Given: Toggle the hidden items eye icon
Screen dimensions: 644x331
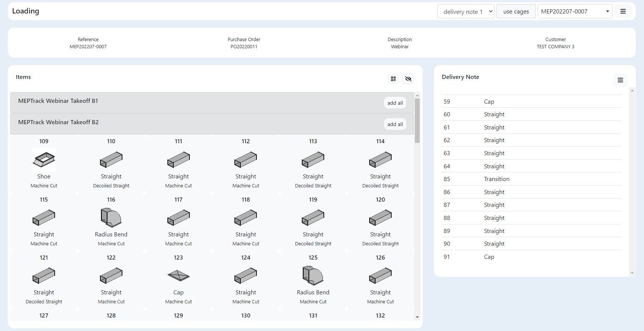Looking at the screenshot, I should [x=408, y=79].
